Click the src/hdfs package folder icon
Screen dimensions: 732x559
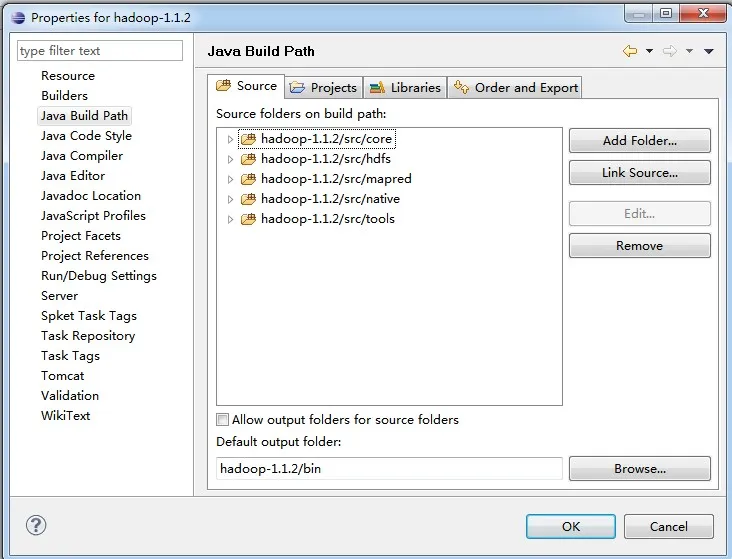click(x=248, y=159)
